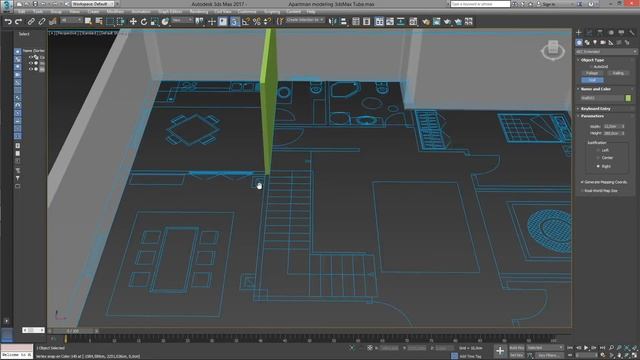Select the Unlink Selection icon
The image size is (640, 360).
42,22
